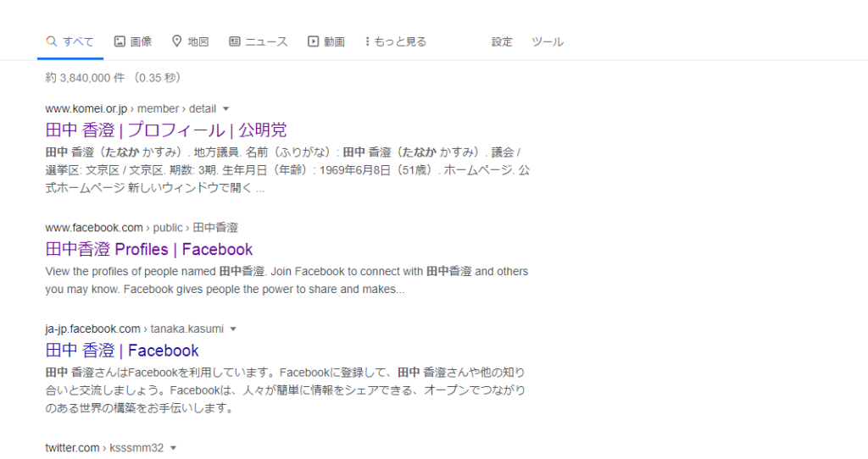The image size is (868, 459).
Task: Open 田中 香澄 プロフィール 公明党 result
Action: pyautogui.click(x=166, y=130)
